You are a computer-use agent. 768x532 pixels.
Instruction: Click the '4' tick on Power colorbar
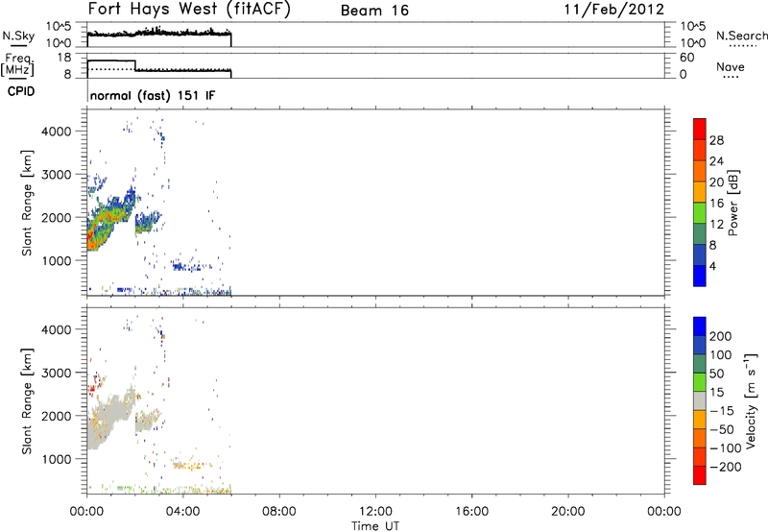(712, 266)
